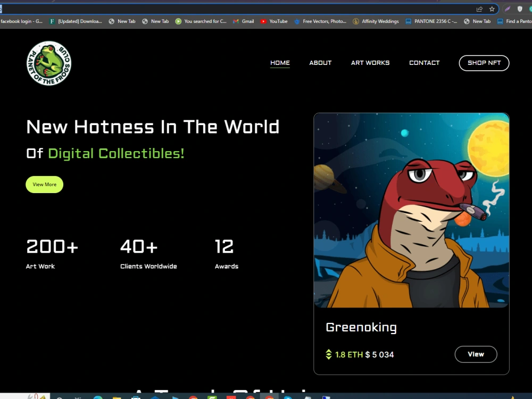Click the red frog NFT artwork image

411,210
